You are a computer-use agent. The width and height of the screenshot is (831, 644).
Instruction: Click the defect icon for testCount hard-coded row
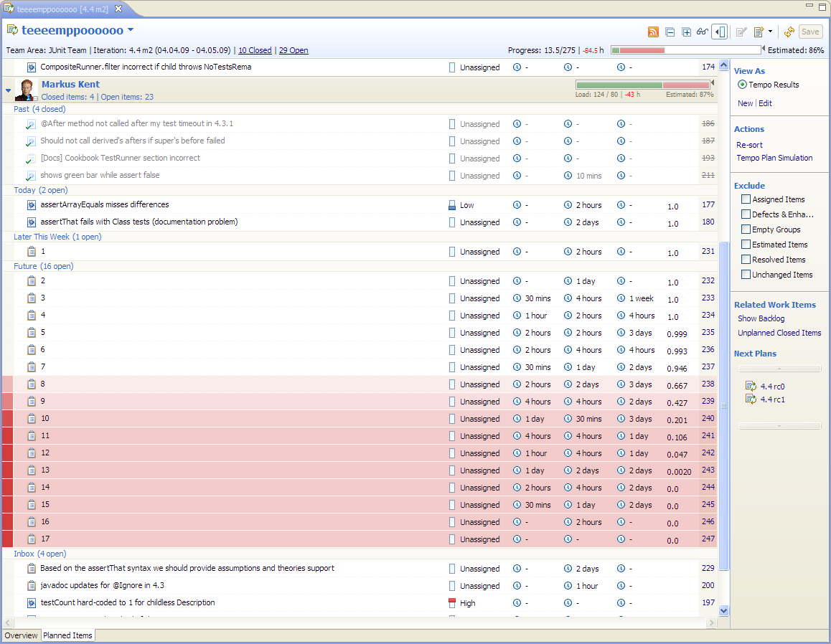tap(32, 602)
